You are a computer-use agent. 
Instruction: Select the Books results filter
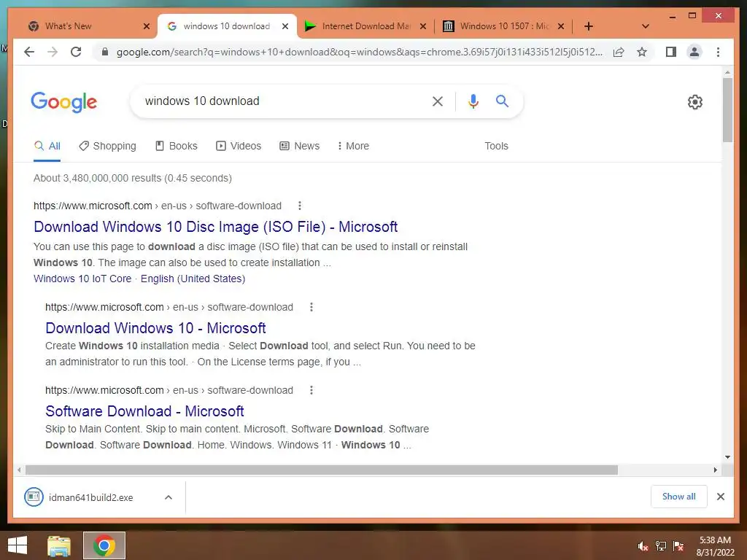click(x=177, y=146)
